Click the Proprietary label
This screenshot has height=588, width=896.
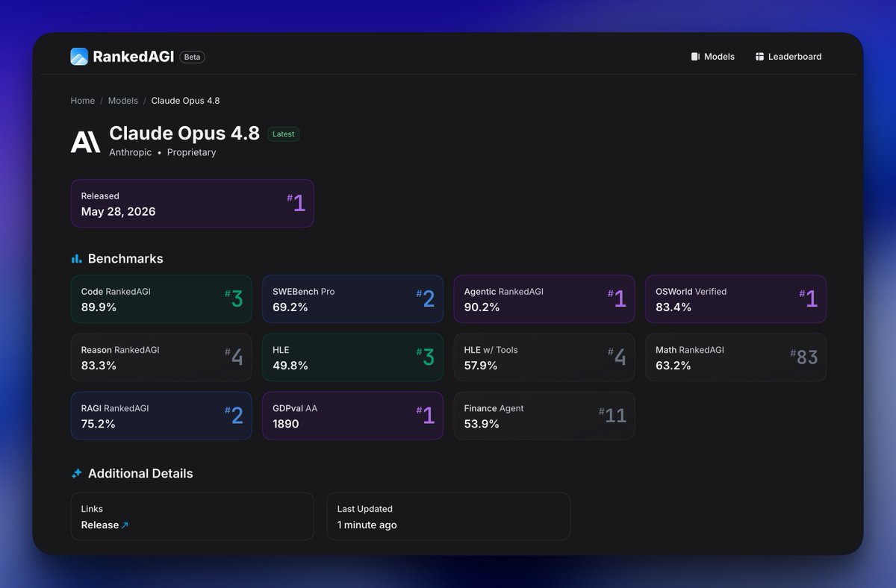[x=191, y=152]
